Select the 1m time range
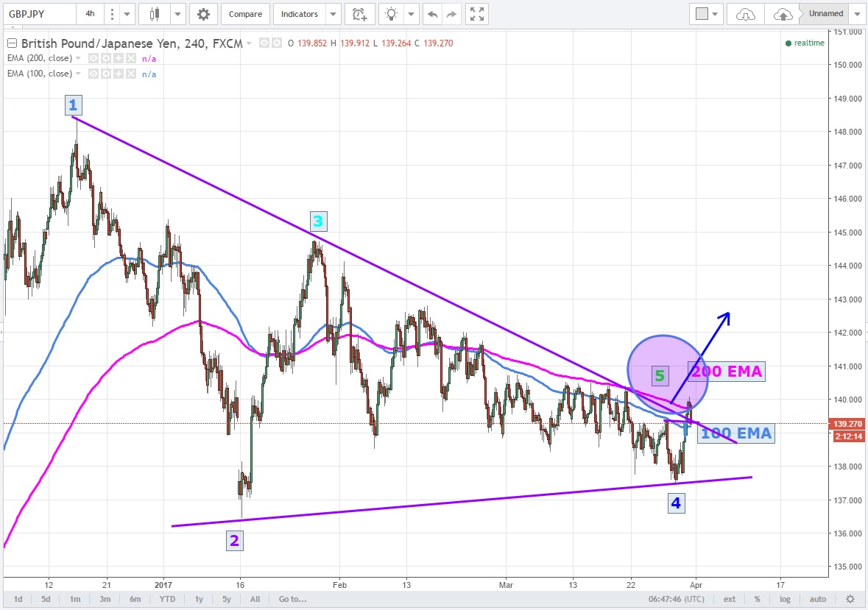Image resolution: width=868 pixels, height=610 pixels. click(75, 599)
